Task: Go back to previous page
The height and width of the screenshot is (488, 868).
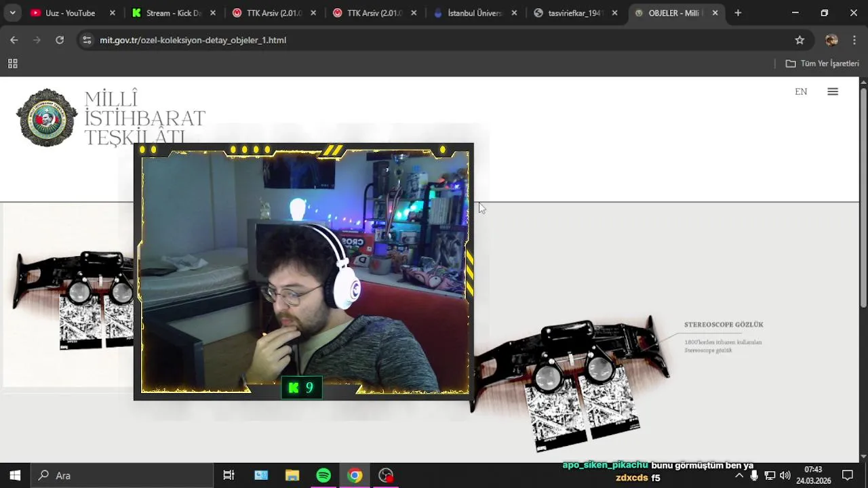Action: pos(14,40)
